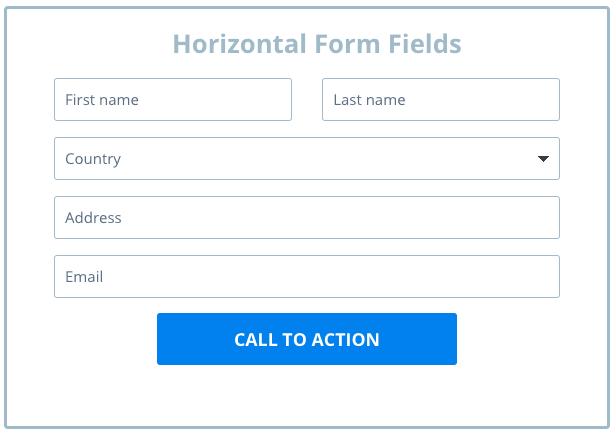This screenshot has width=612, height=434.
Task: Click the 'Email' placeholder text
Action: 84,276
